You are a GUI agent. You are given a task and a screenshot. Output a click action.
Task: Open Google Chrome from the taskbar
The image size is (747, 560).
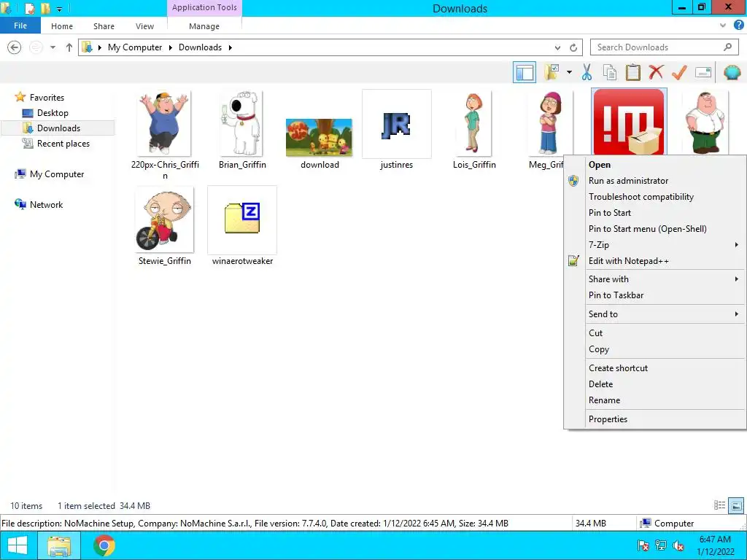pos(104,545)
